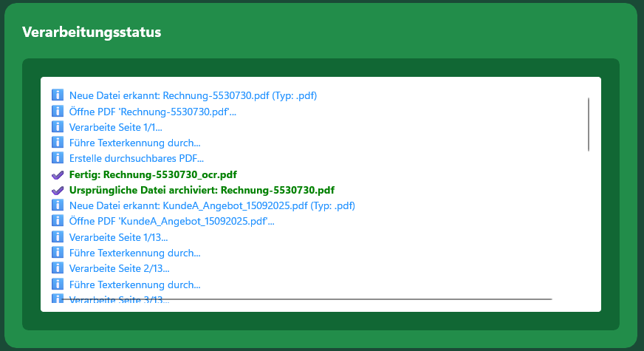644x351 pixels.
Task: Select 'Ursprüngliche Datei archiviert: Rechnung-5530730.pdf' line
Action: click(202, 190)
